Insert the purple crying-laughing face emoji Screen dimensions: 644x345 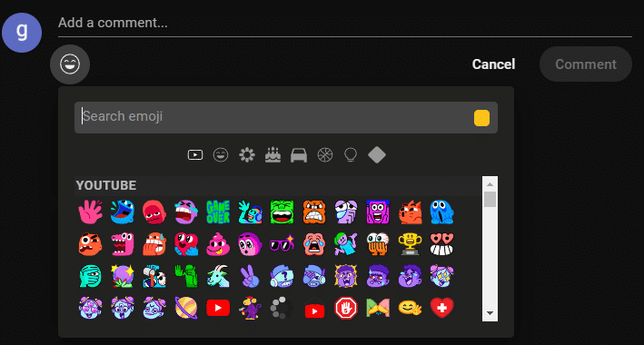[186, 212]
